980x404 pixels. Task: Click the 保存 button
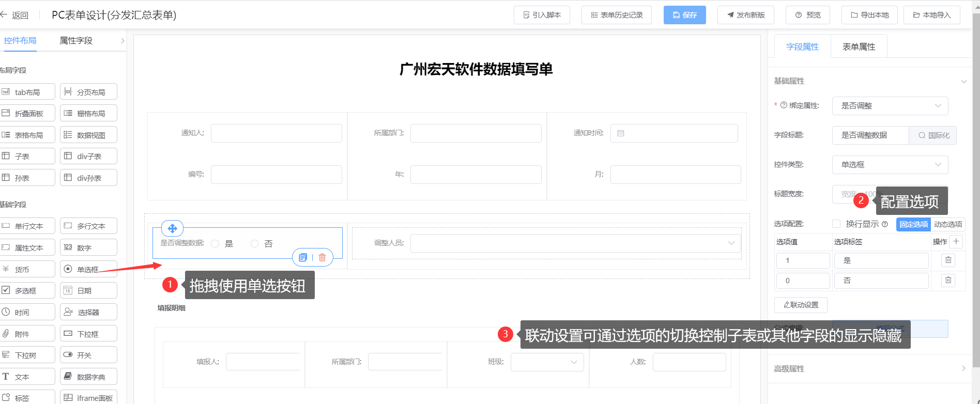[x=684, y=15]
